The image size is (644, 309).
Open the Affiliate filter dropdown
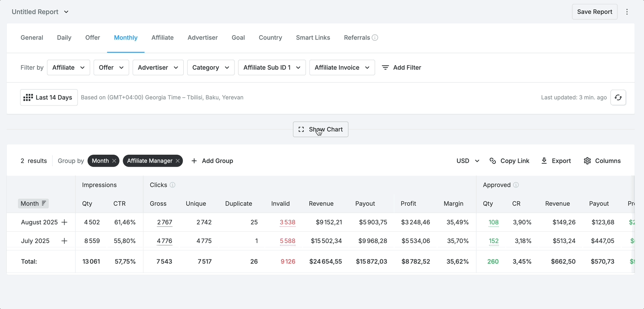68,68
